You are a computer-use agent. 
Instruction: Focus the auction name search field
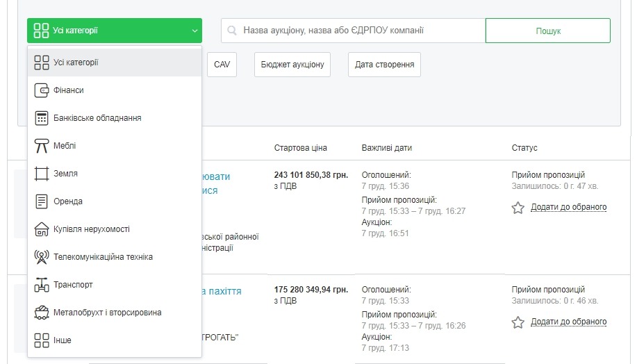361,31
